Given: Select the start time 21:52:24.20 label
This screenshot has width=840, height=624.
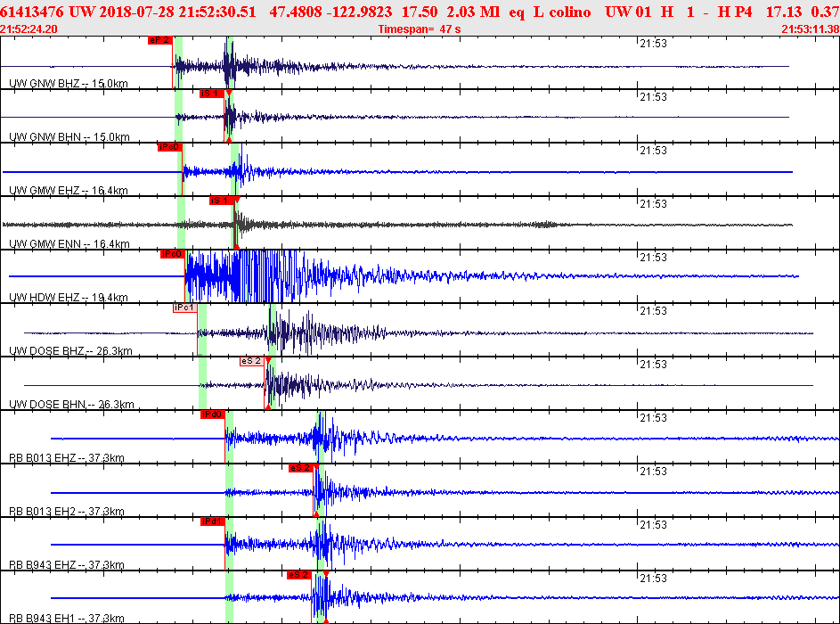Looking at the screenshot, I should coord(29,29).
